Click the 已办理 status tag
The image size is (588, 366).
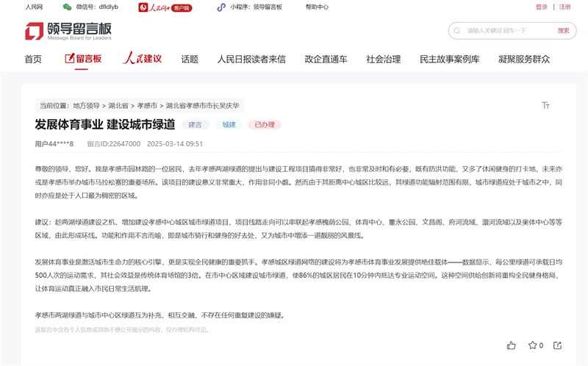265,124
